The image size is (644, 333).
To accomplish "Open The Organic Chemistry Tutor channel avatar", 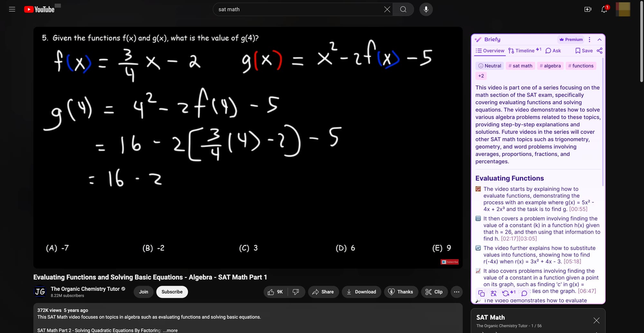I will point(40,292).
